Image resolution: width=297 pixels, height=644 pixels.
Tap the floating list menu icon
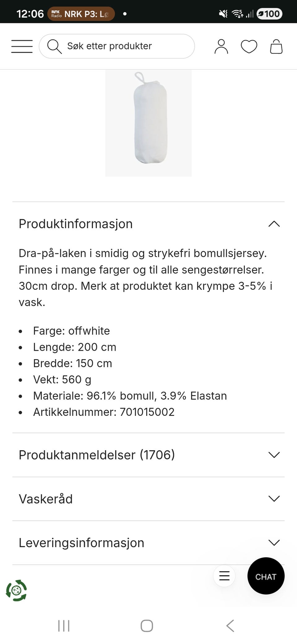point(224,576)
